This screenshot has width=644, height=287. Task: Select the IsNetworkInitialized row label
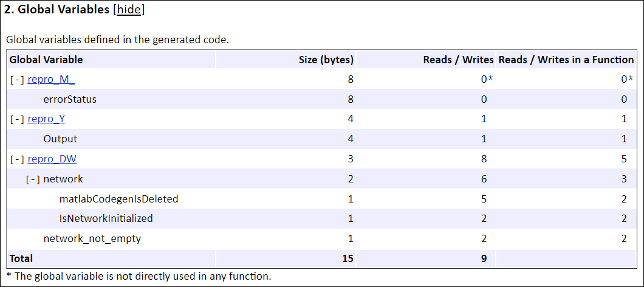pos(106,218)
